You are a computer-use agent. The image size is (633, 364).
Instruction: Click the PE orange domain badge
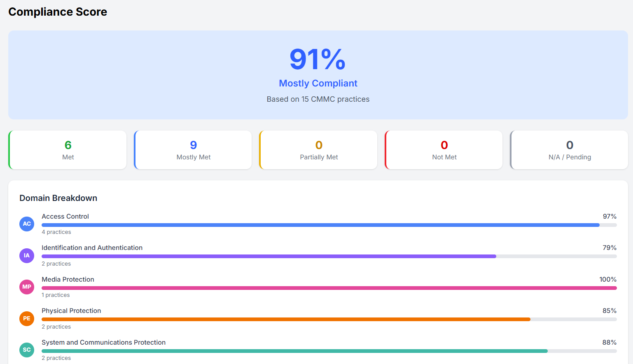click(x=27, y=319)
